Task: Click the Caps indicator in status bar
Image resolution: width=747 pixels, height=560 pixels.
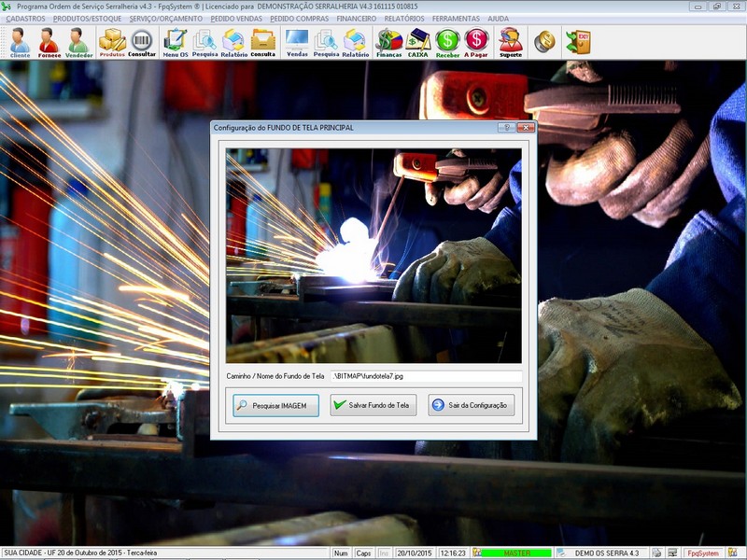Action: pyautogui.click(x=363, y=553)
